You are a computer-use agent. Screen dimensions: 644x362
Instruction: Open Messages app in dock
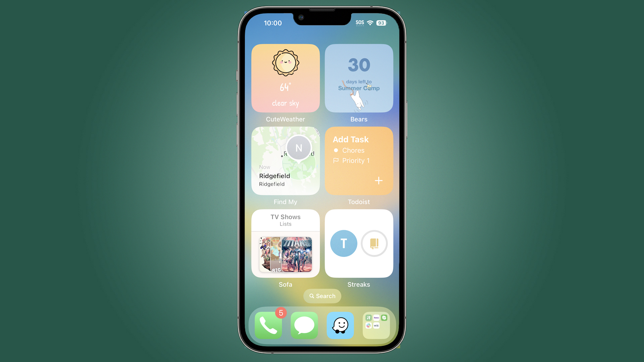coord(304,325)
